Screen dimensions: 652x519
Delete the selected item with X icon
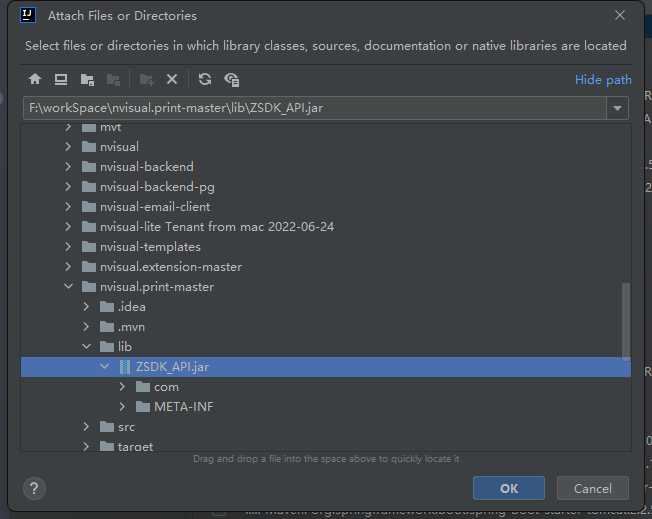click(172, 79)
